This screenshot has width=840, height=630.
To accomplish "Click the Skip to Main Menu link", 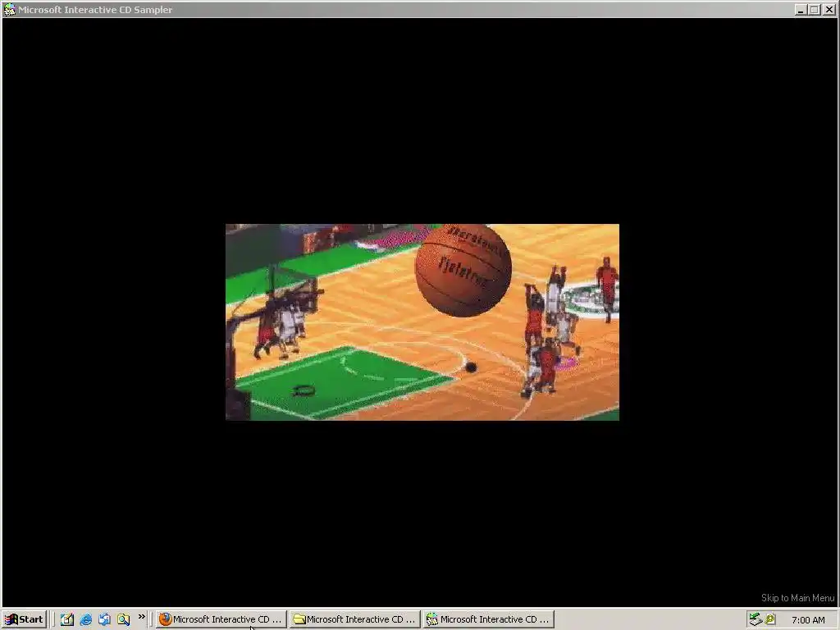I will pos(797,598).
